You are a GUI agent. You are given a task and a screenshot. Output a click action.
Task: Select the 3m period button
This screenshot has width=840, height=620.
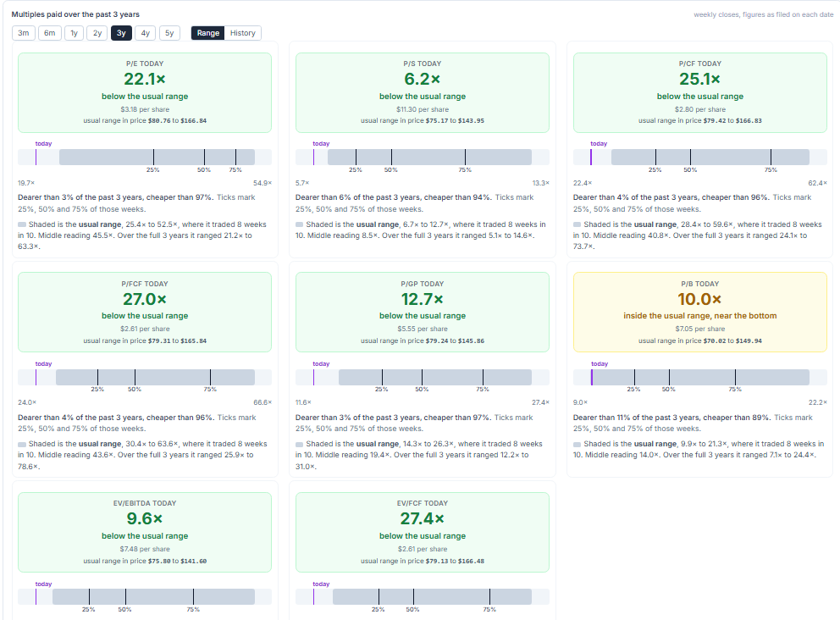[24, 33]
